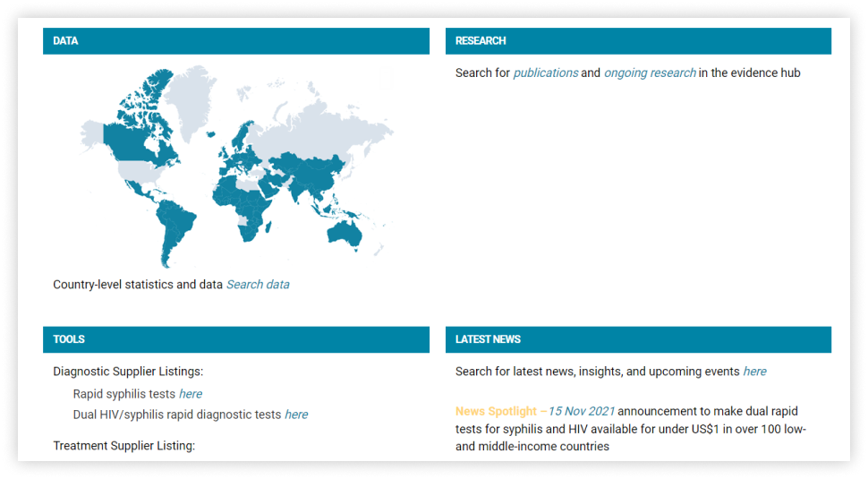Click the RESEARCH section header
868x479 pixels.
[638, 41]
